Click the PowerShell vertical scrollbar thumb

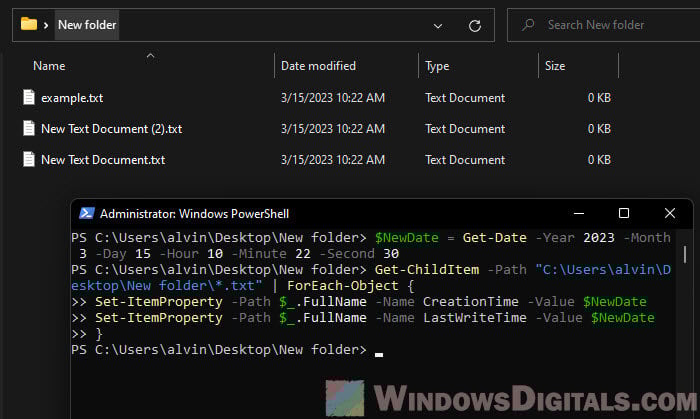tap(684, 254)
